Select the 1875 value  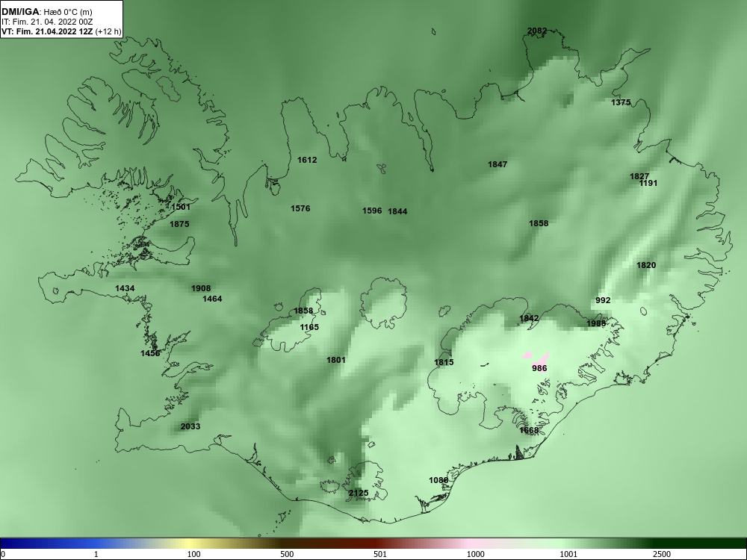179,224
